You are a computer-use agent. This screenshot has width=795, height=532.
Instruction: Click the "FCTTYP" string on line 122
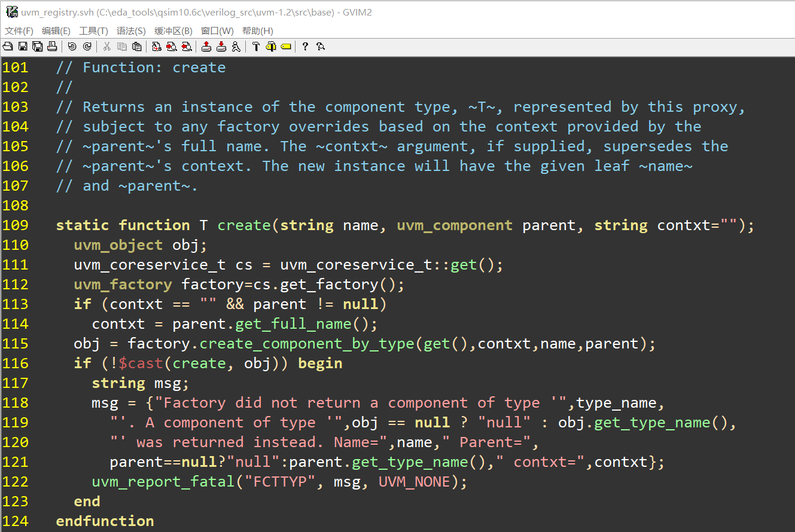pos(280,482)
